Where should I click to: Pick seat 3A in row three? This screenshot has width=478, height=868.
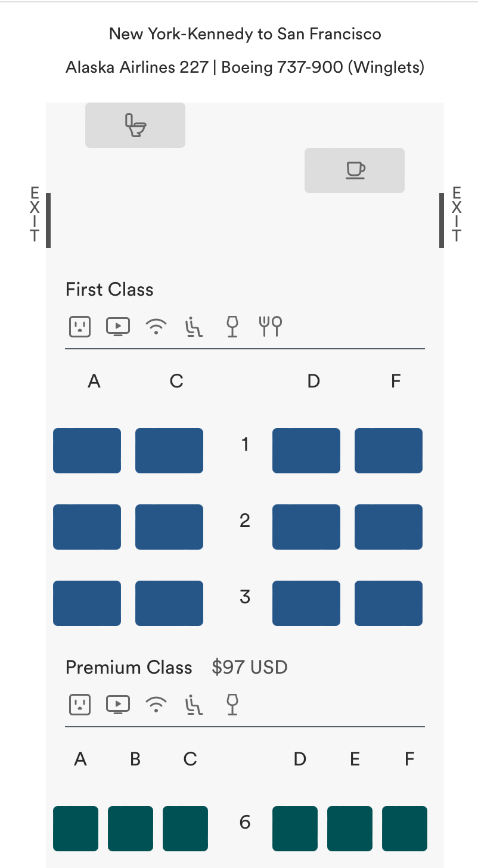coord(87,603)
